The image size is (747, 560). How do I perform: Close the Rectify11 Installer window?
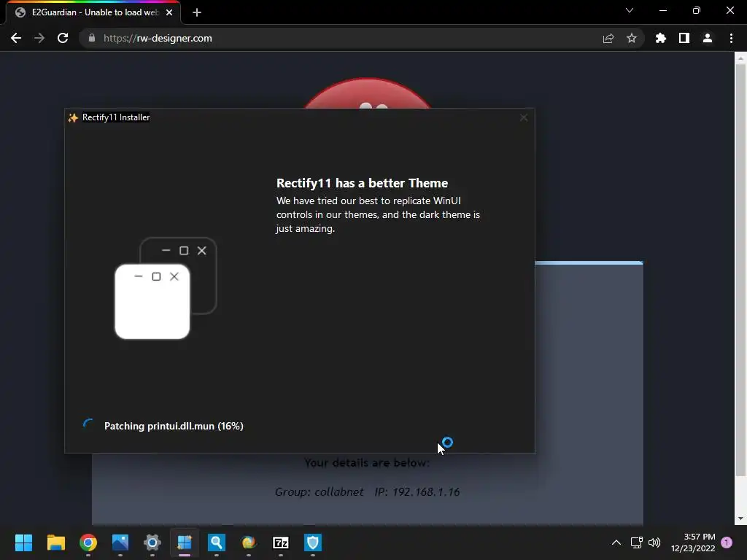coord(524,117)
